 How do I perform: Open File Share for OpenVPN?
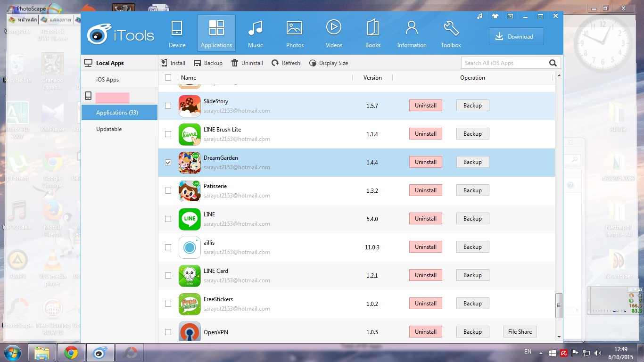click(x=520, y=332)
